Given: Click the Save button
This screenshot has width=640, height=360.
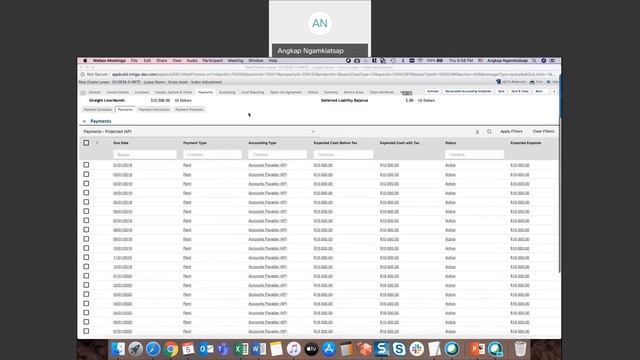Looking at the screenshot, I should pos(501,91).
